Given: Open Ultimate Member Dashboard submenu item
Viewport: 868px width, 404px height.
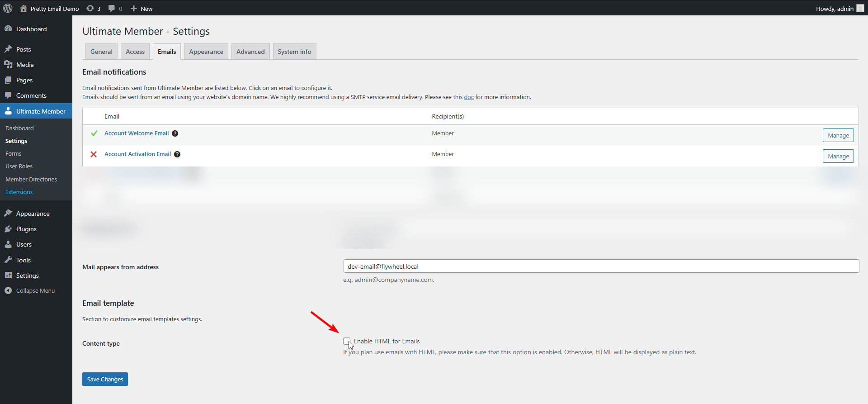Looking at the screenshot, I should pos(19,128).
